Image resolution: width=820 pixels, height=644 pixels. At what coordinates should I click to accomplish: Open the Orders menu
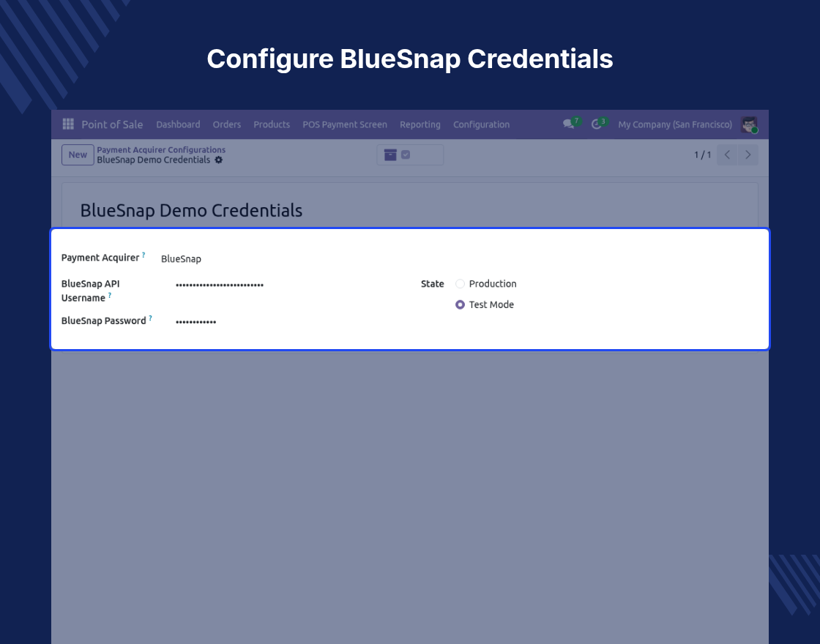227,124
